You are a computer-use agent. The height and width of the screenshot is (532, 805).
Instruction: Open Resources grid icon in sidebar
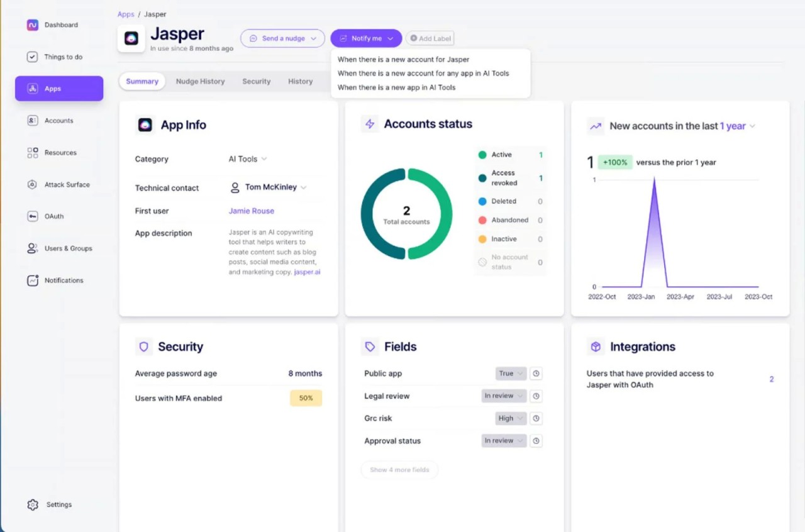pyautogui.click(x=33, y=153)
